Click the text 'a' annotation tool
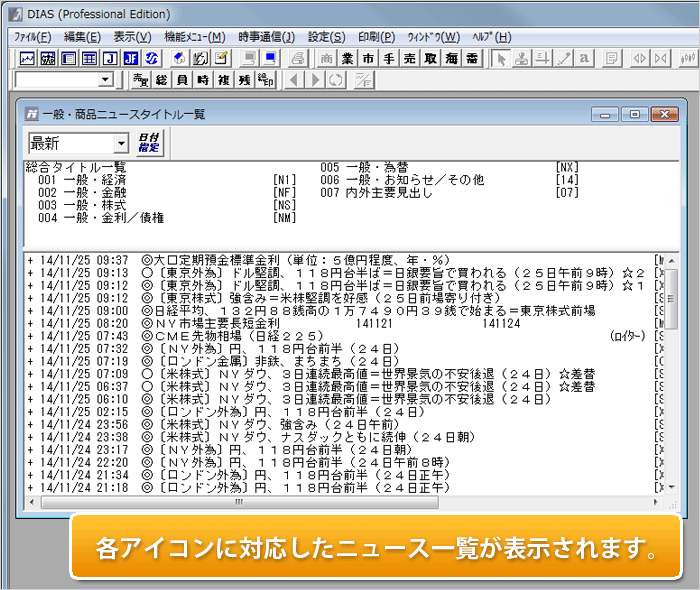The image size is (700, 590). tap(584, 58)
